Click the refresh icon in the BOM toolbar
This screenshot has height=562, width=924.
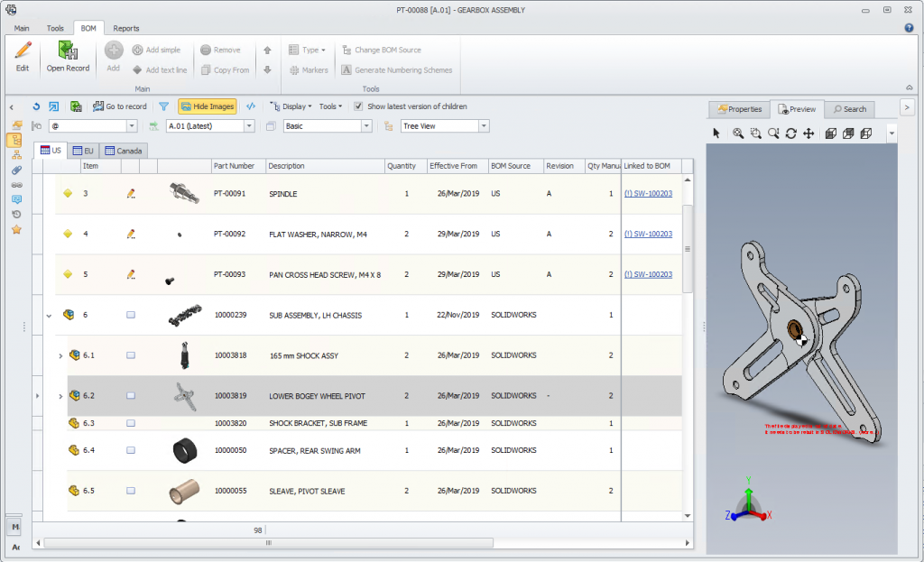(37, 106)
